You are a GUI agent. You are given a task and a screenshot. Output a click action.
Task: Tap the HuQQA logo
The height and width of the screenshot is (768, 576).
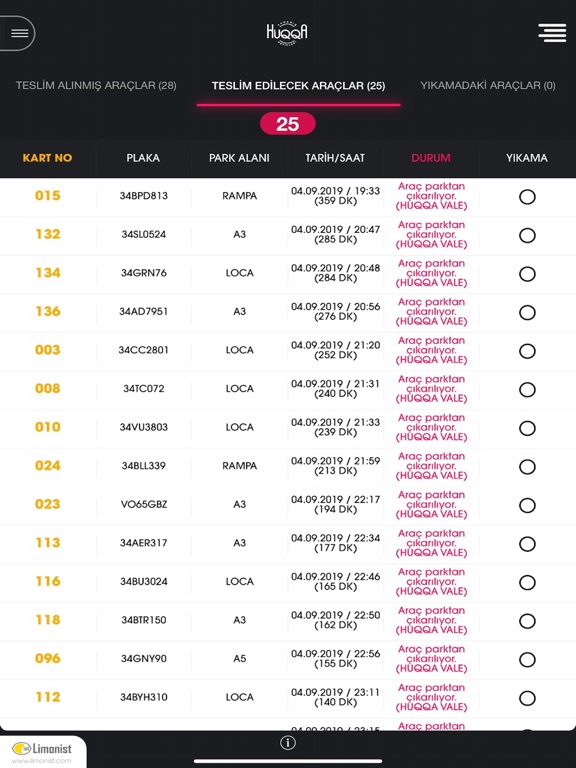pos(287,33)
